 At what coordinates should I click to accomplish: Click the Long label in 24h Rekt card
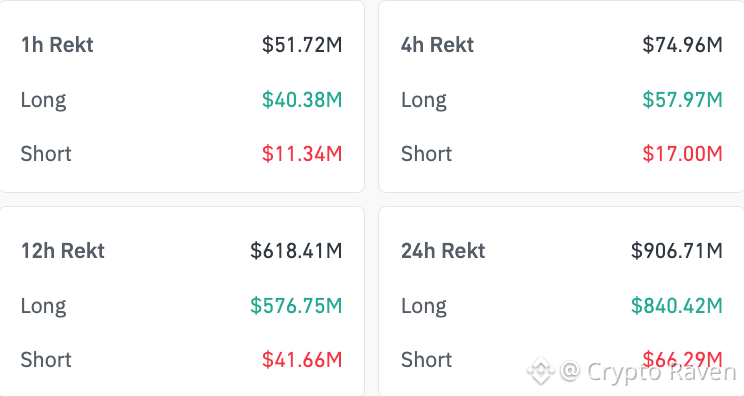[424, 306]
